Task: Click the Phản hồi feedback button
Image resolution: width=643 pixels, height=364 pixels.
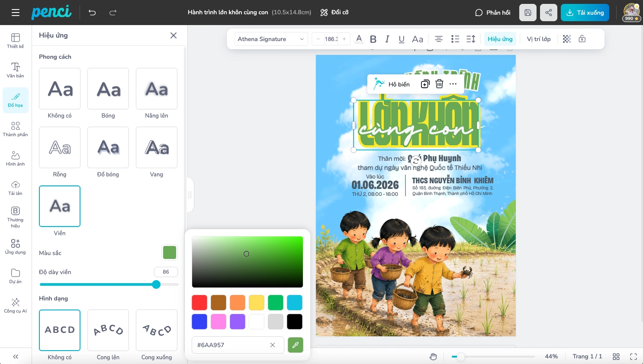Action: tap(493, 13)
